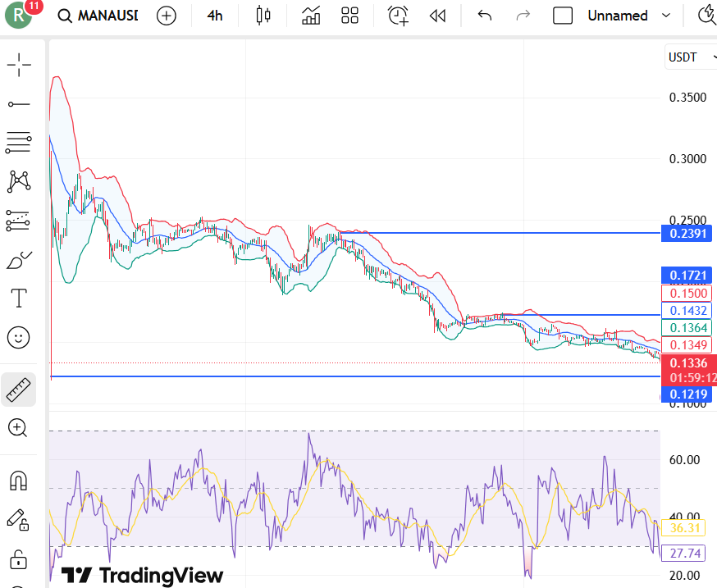Visit the TradingView logo link
The image size is (717, 588).
coord(144,577)
